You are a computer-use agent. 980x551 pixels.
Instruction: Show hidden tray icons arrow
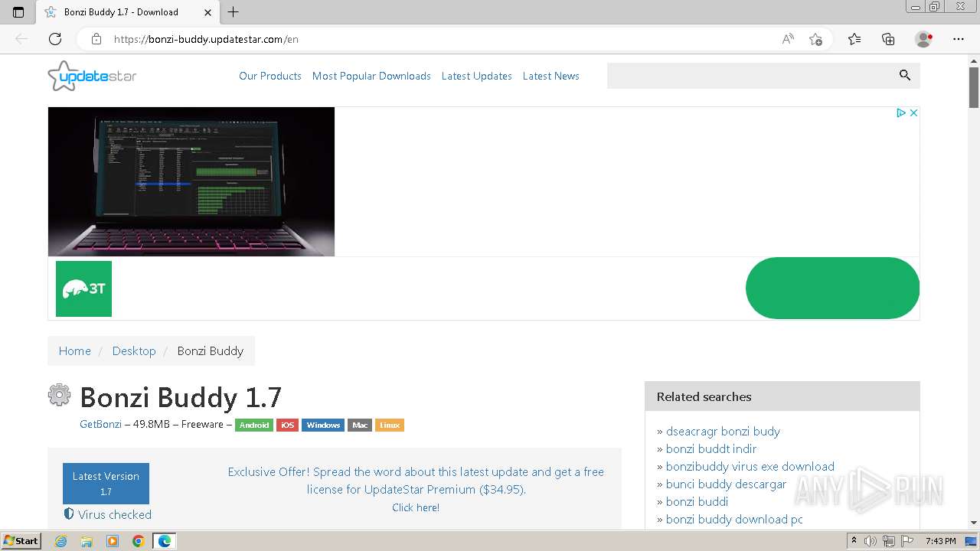(x=854, y=541)
